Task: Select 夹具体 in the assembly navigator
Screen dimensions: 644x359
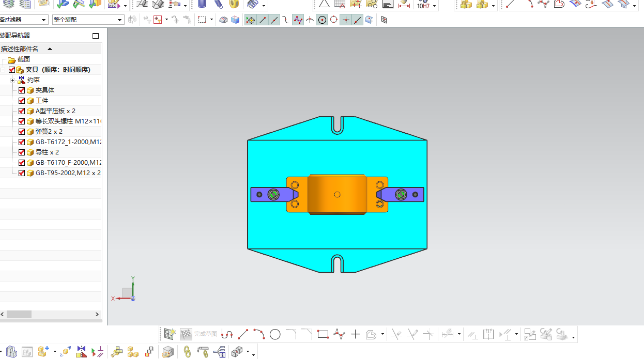Action: 45,90
